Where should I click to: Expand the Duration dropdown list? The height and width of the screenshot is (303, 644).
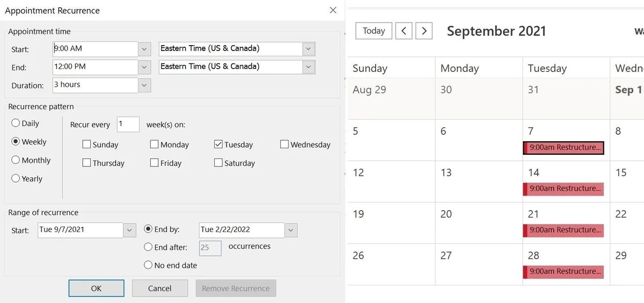click(x=144, y=85)
